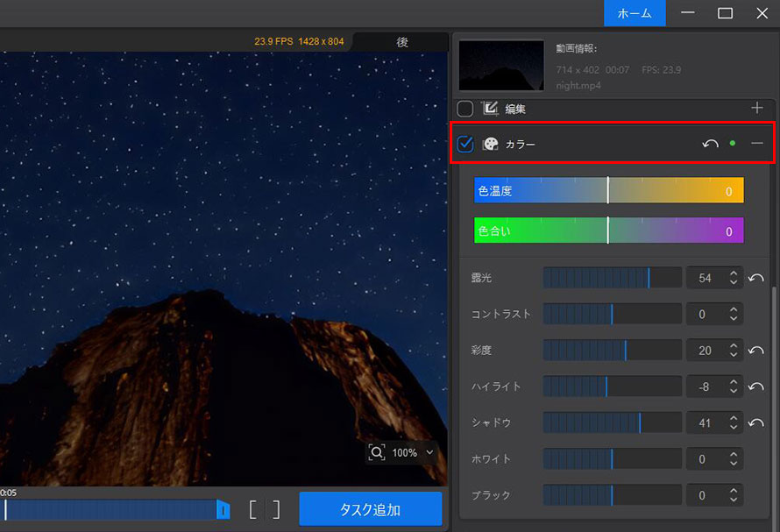This screenshot has height=532, width=780.
Task: Reset the exposure (露光) value
Action: [x=756, y=278]
